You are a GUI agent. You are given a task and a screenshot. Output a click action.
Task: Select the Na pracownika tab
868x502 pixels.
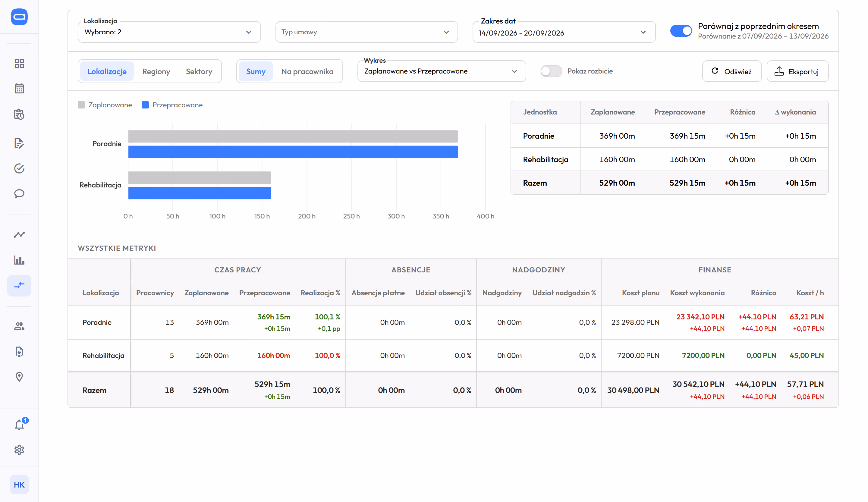(307, 71)
